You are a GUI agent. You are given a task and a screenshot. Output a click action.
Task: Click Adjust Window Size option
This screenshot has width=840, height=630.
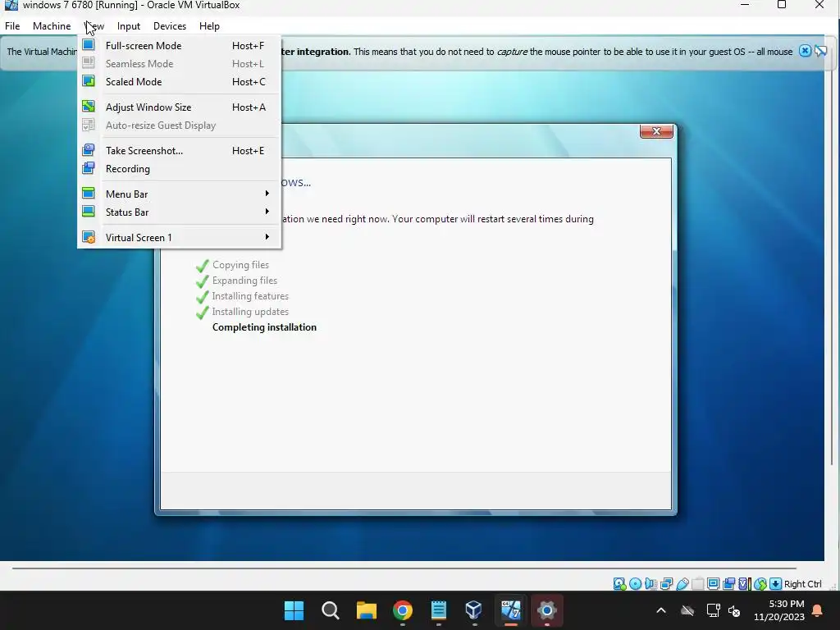(179, 107)
